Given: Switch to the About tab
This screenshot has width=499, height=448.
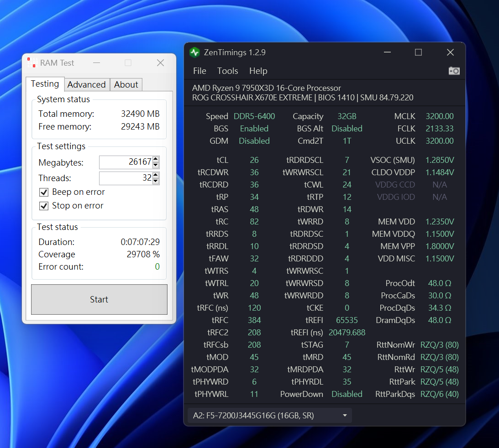Looking at the screenshot, I should pyautogui.click(x=126, y=84).
